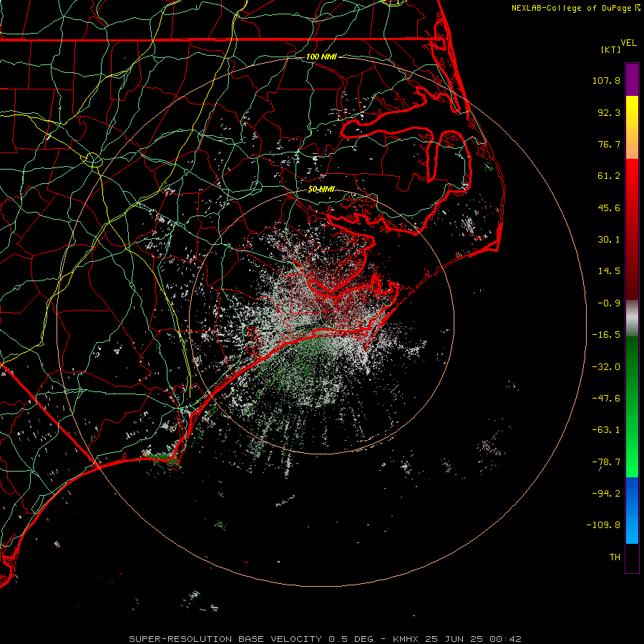Click the [KT] units label
Viewport: 644px width, 644px height.
pos(610,49)
